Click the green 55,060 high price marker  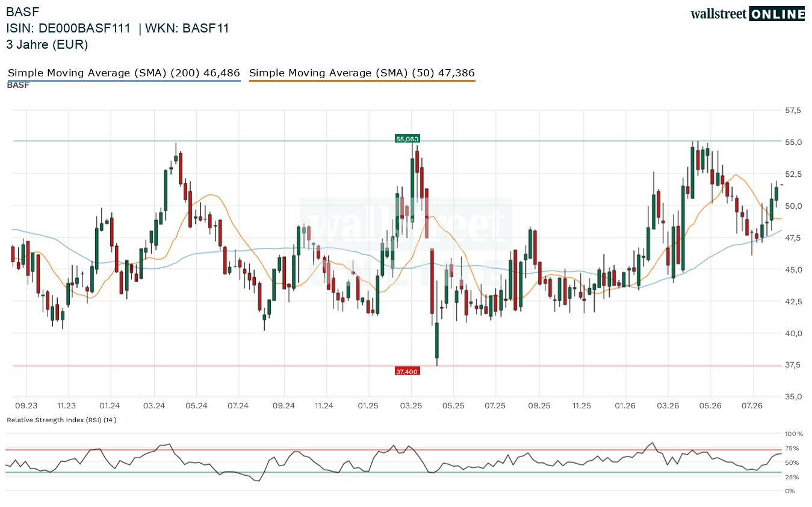click(407, 139)
